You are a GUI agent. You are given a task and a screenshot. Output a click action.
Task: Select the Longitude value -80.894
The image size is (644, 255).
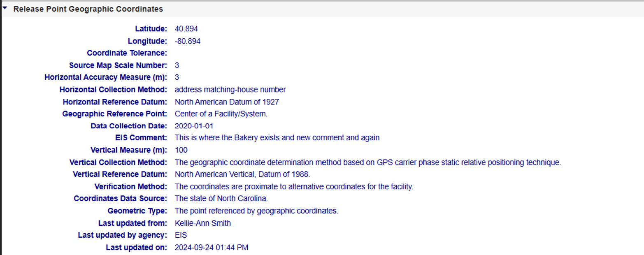[x=188, y=41]
